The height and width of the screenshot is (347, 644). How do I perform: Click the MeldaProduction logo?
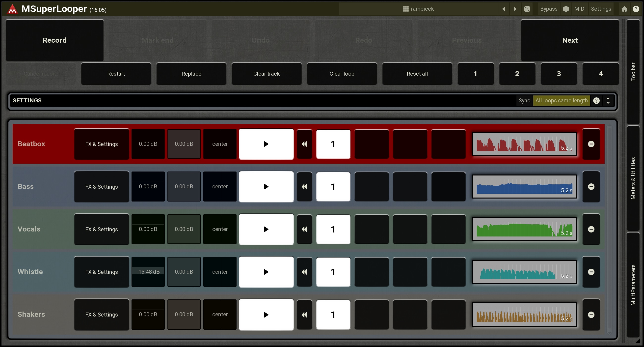pos(12,9)
